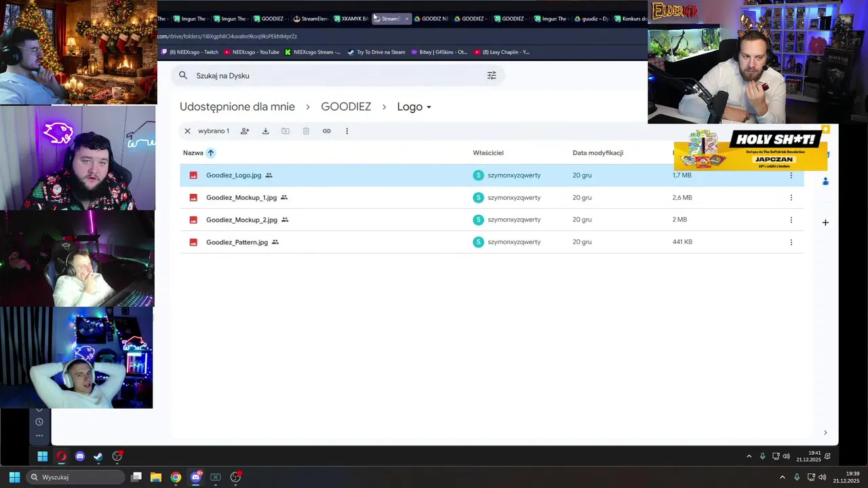Click the 441 KB file size cell

click(x=682, y=242)
